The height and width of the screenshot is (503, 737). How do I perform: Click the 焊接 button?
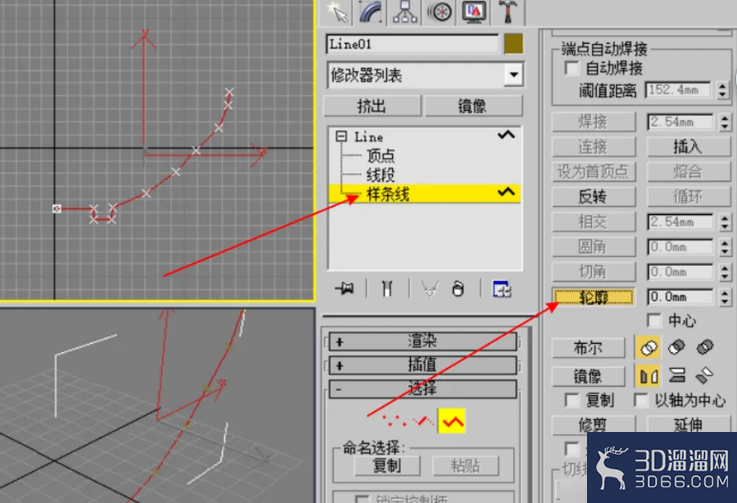pyautogui.click(x=594, y=122)
